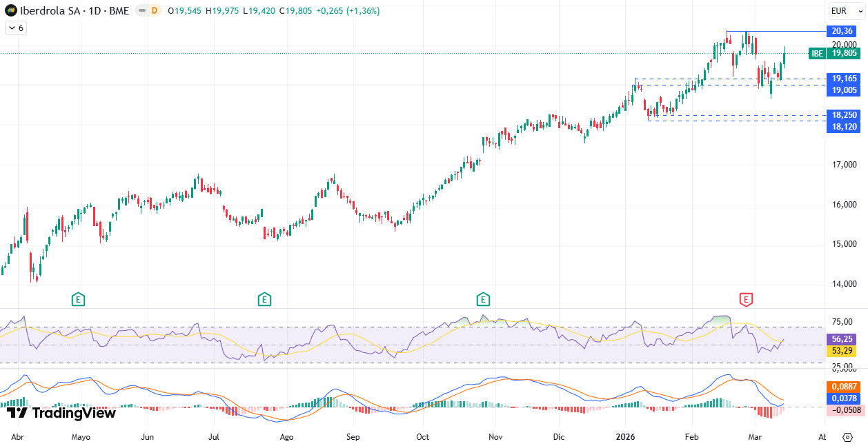Click the earnings E marker near May

point(79,299)
